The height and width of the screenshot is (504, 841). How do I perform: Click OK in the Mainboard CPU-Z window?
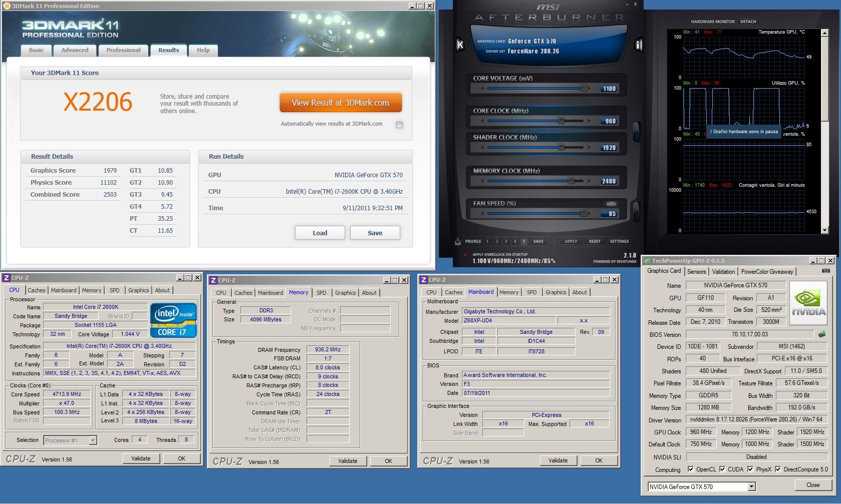tap(599, 460)
